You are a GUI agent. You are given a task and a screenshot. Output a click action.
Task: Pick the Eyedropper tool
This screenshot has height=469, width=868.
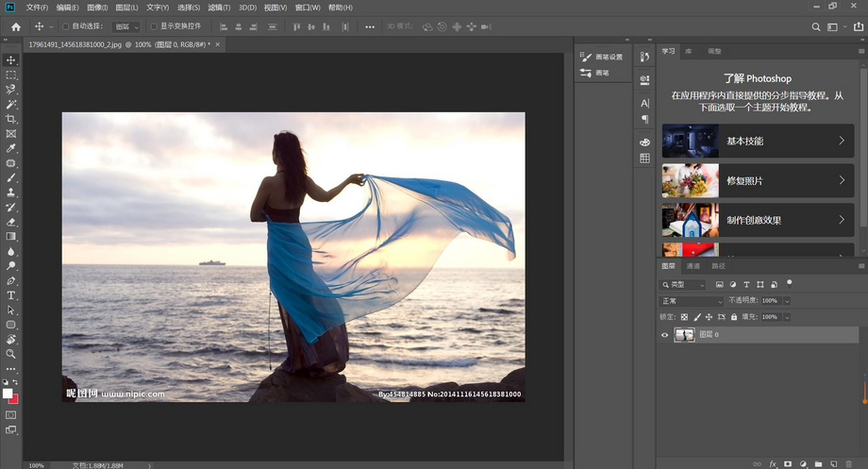(11, 148)
